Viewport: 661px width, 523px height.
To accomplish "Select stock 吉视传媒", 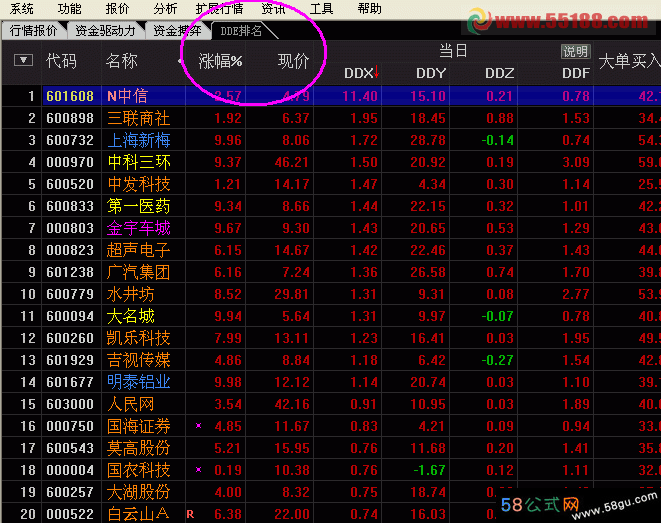I will point(139,360).
